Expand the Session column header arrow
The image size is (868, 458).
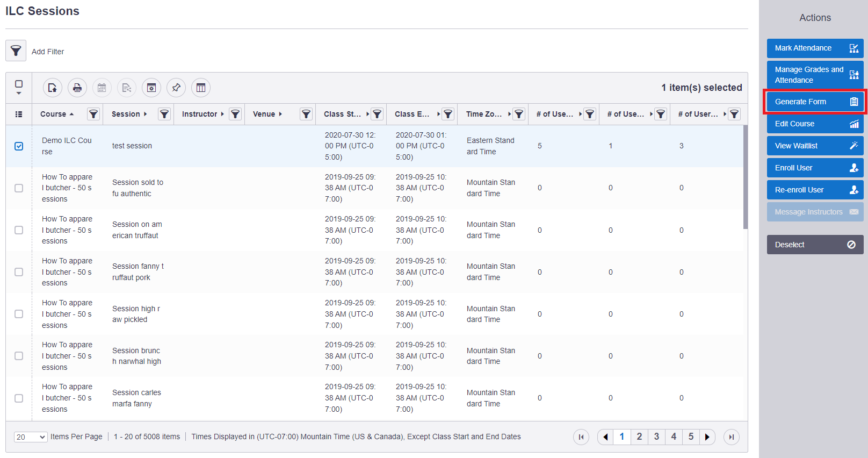click(x=145, y=114)
